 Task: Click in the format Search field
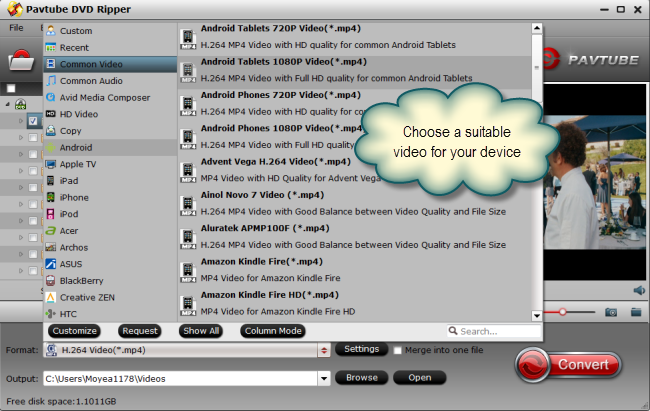click(495, 331)
